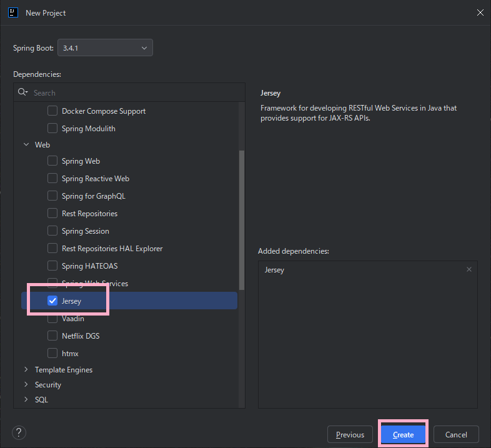Click the Jersey description heading

[270, 93]
